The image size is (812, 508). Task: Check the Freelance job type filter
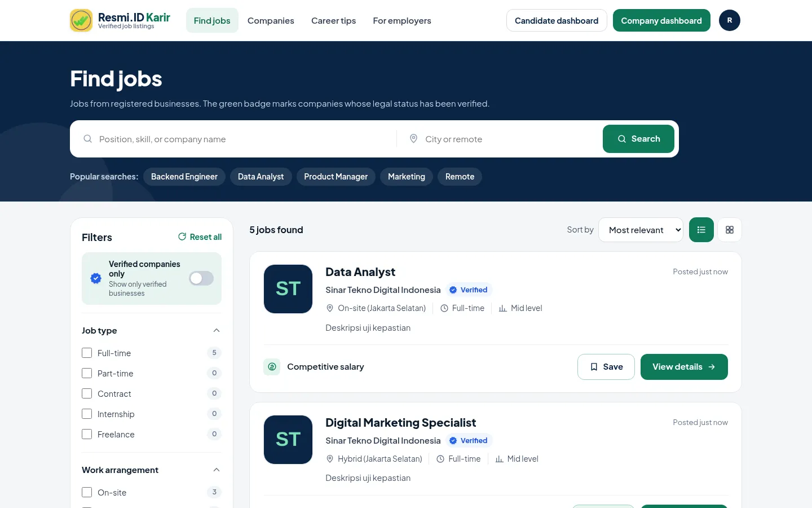(x=87, y=434)
